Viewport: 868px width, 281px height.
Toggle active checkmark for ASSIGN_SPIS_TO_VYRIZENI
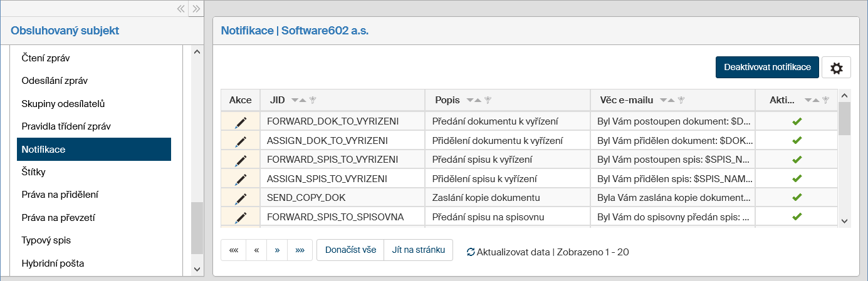tap(797, 178)
